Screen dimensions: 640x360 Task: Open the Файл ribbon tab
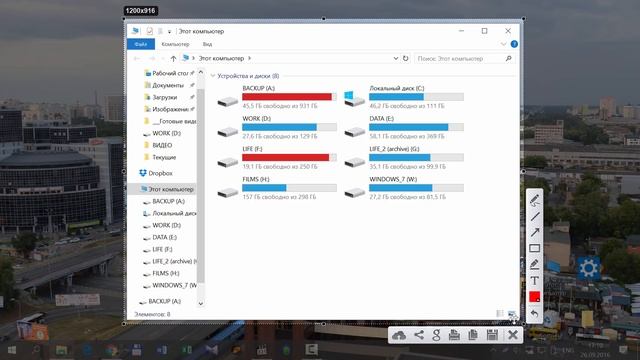pos(141,44)
